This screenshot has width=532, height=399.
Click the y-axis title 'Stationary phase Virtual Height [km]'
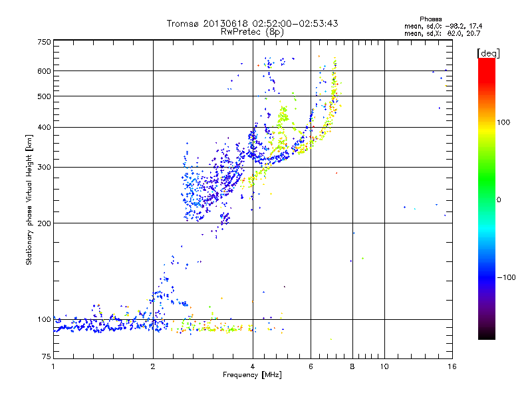click(x=29, y=200)
